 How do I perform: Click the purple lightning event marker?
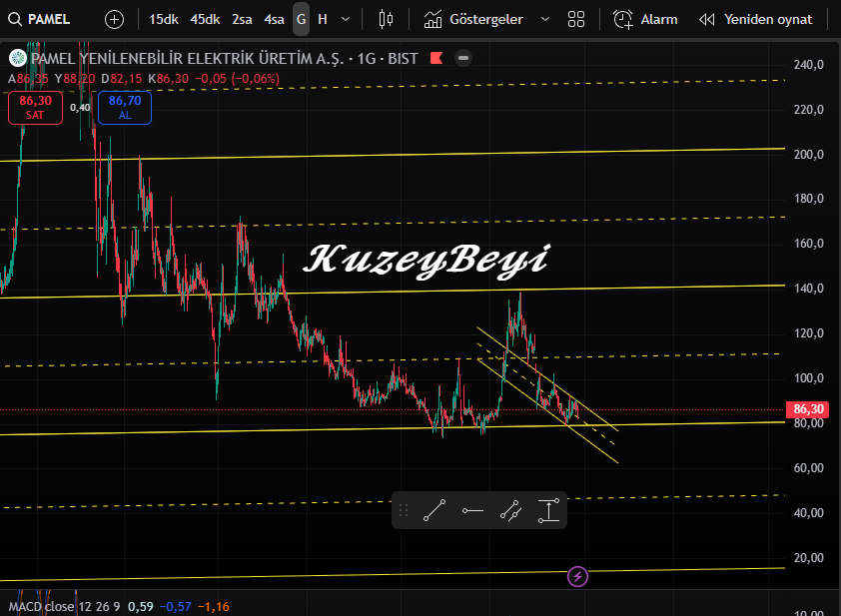(x=577, y=577)
